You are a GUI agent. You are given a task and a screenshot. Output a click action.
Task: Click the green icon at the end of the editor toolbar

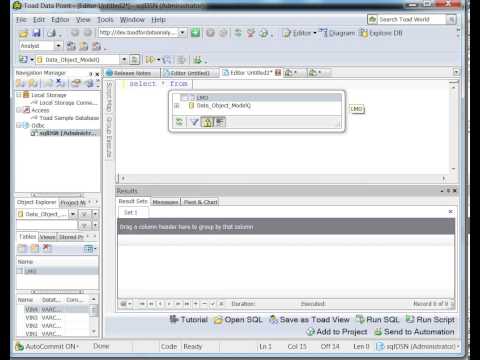(197, 60)
